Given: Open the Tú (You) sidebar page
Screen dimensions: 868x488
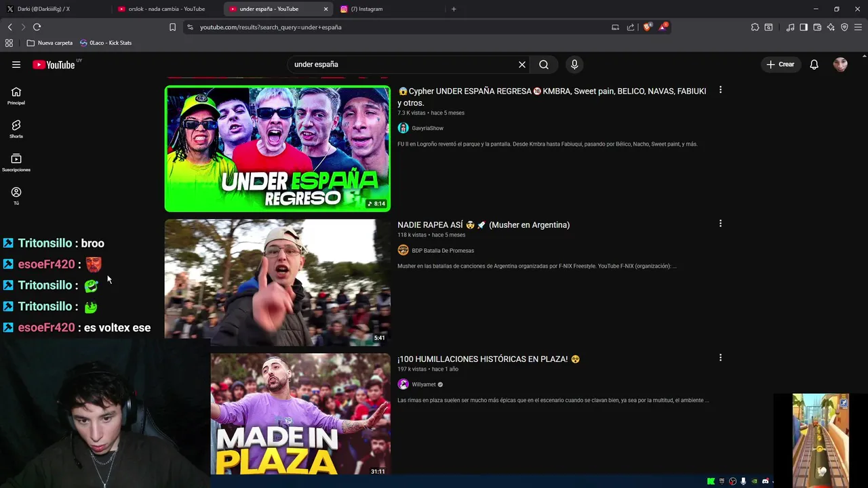Looking at the screenshot, I should coord(16,196).
